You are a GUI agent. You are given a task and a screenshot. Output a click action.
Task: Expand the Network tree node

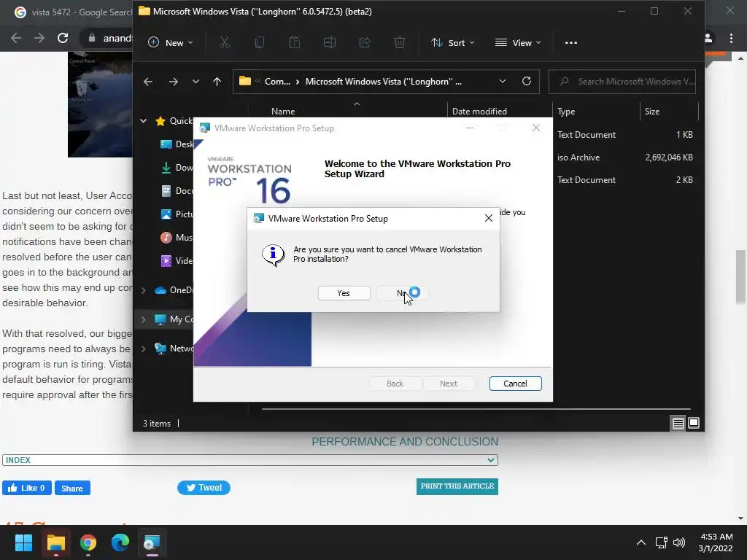coord(144,349)
